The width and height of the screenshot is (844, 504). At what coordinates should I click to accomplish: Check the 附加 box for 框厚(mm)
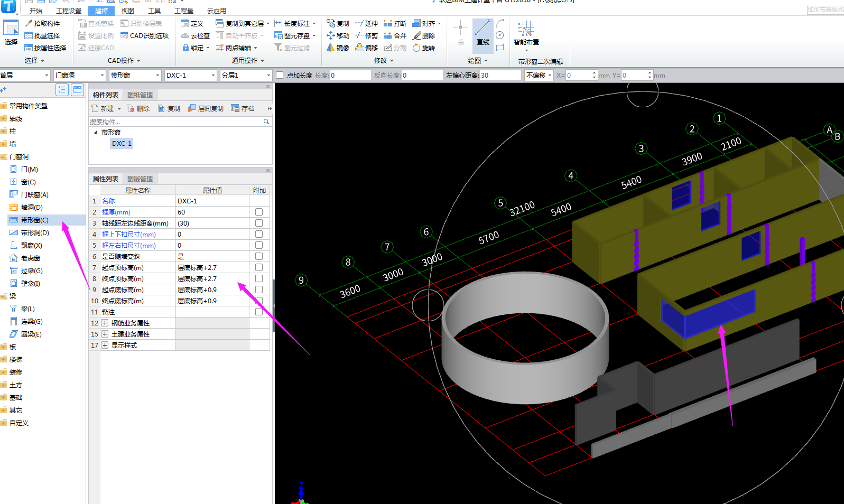259,212
